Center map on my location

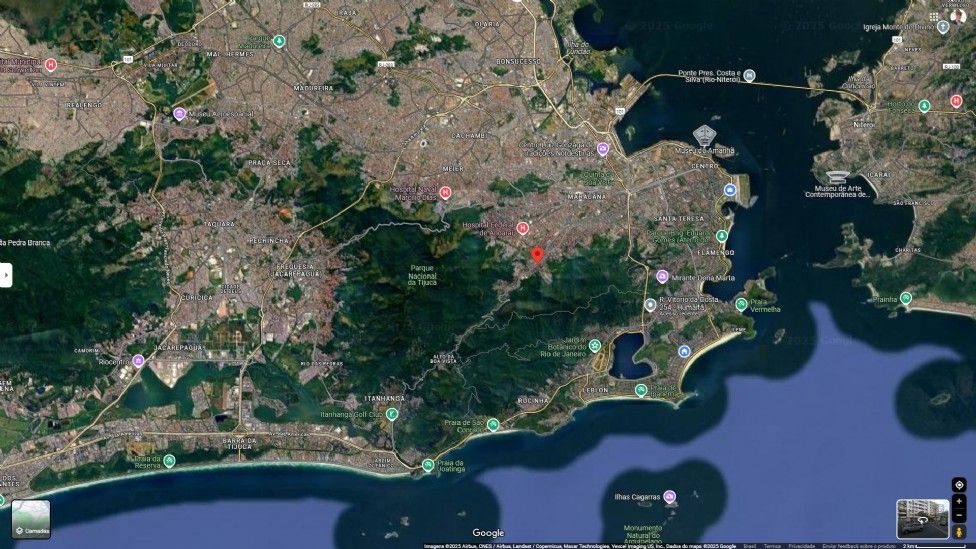959,484
